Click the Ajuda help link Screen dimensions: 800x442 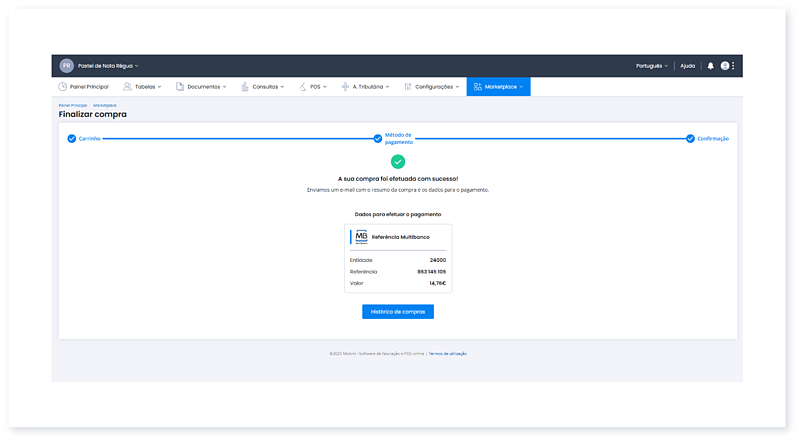point(687,66)
